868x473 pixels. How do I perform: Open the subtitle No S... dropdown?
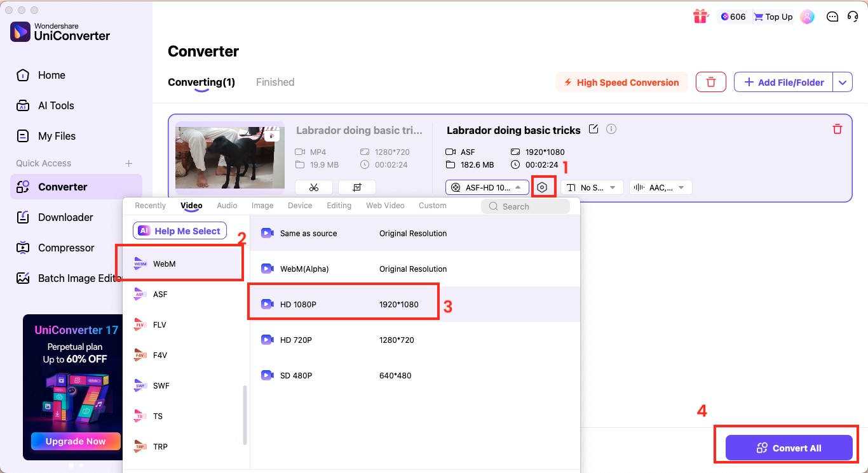[x=592, y=187]
